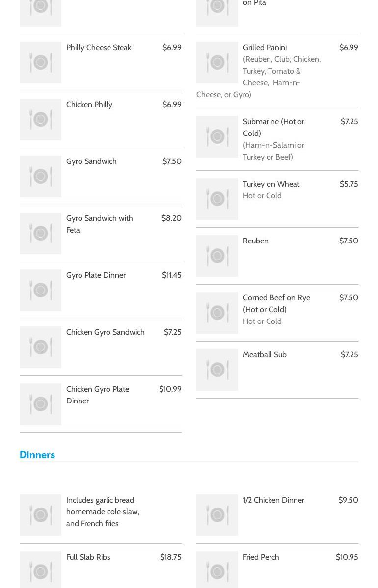Screen dimensions: 378x588
Task: Click the Turkey on Wheat thumbnail
Action: (217, 199)
